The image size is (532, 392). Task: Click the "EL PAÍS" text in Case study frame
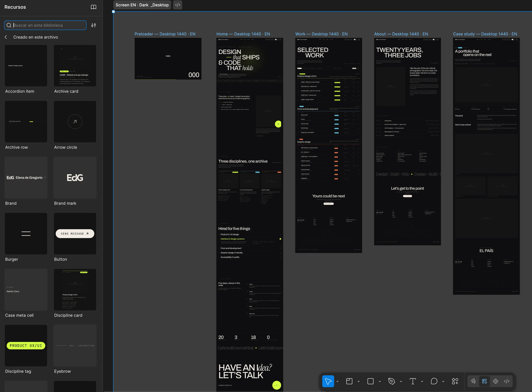486,251
